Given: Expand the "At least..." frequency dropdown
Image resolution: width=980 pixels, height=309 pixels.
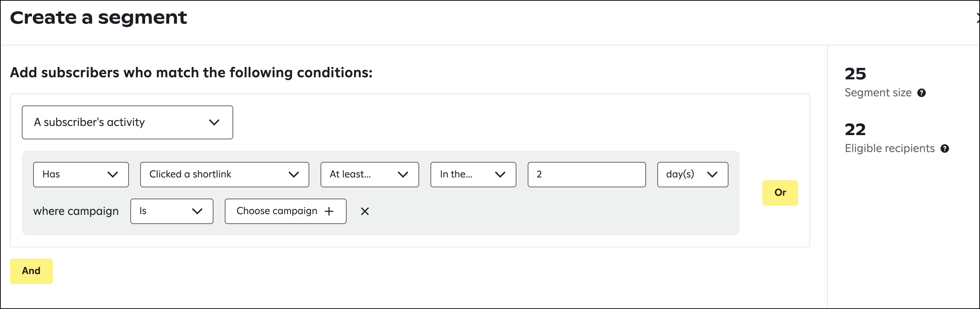Looking at the screenshot, I should click(370, 175).
